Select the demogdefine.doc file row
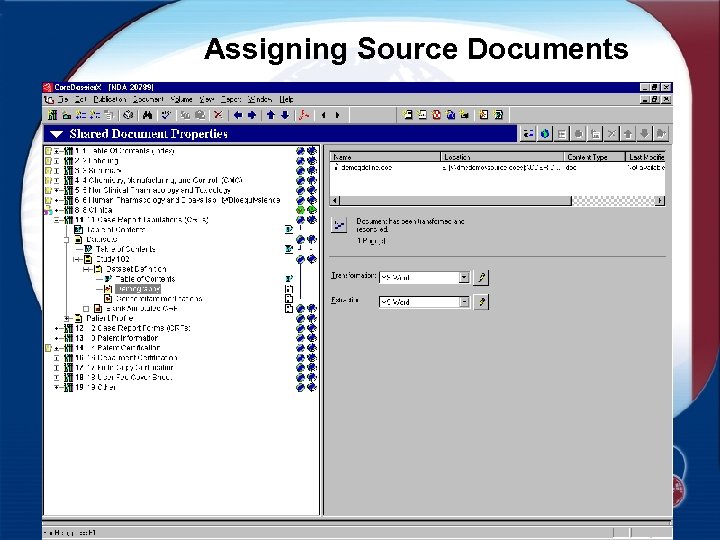This screenshot has width=720, height=540. [497, 168]
